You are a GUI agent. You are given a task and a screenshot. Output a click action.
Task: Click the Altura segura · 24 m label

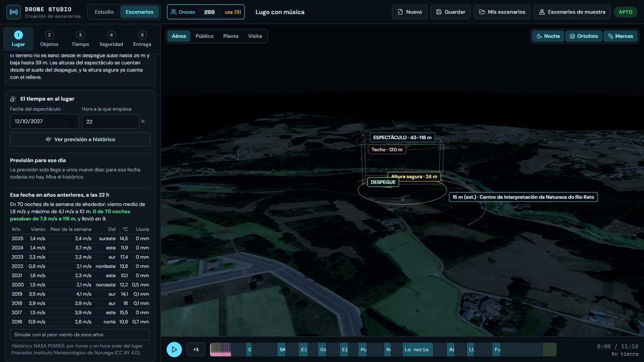pyautogui.click(x=414, y=177)
